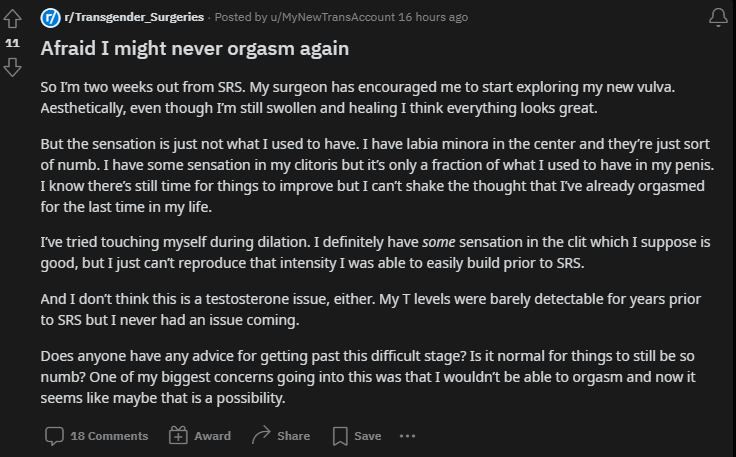Give an Award to the post
The height and width of the screenshot is (457, 736).
199,436
